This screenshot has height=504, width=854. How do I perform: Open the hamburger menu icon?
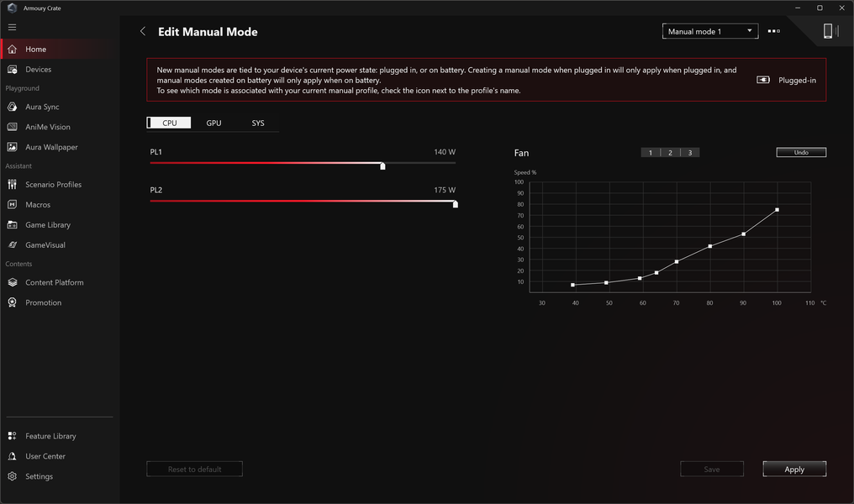(12, 27)
